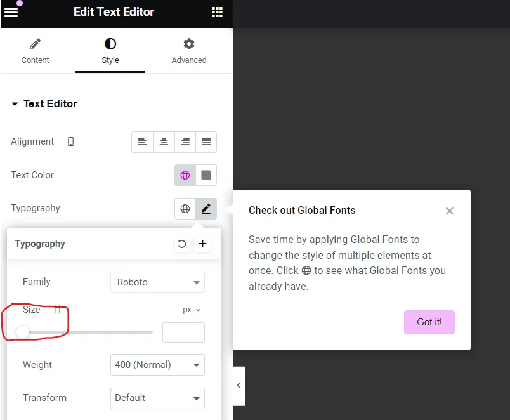Image resolution: width=510 pixels, height=420 pixels.
Task: Apply justified text alignment
Action: coord(206,141)
